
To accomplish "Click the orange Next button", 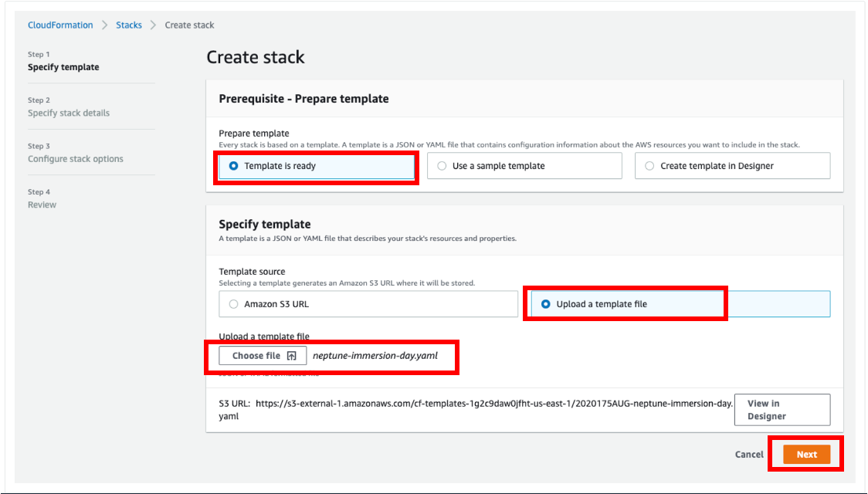I will 806,455.
